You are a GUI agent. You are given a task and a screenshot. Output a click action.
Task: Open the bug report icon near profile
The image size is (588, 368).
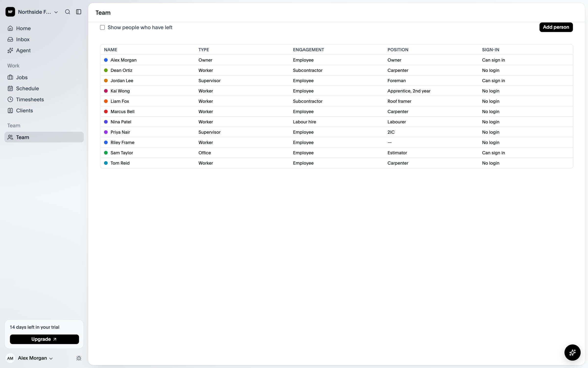tap(79, 358)
